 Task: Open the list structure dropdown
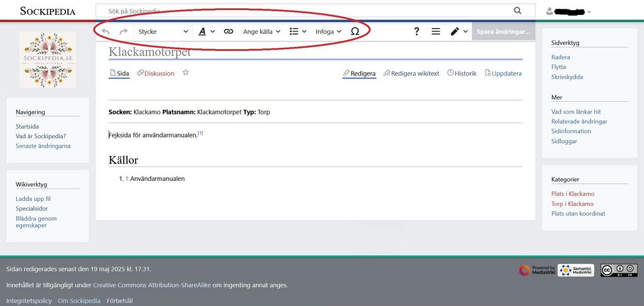(x=297, y=31)
